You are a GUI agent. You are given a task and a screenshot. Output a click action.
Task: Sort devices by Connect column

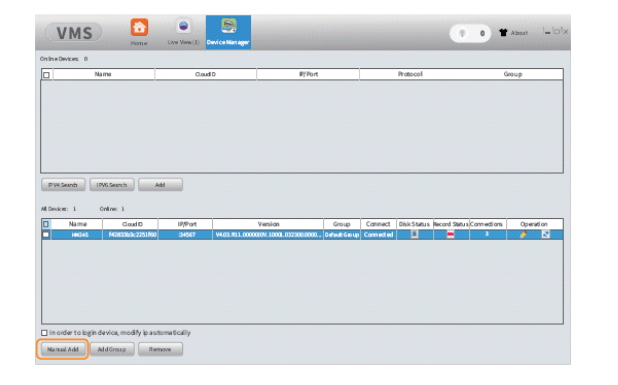378,224
